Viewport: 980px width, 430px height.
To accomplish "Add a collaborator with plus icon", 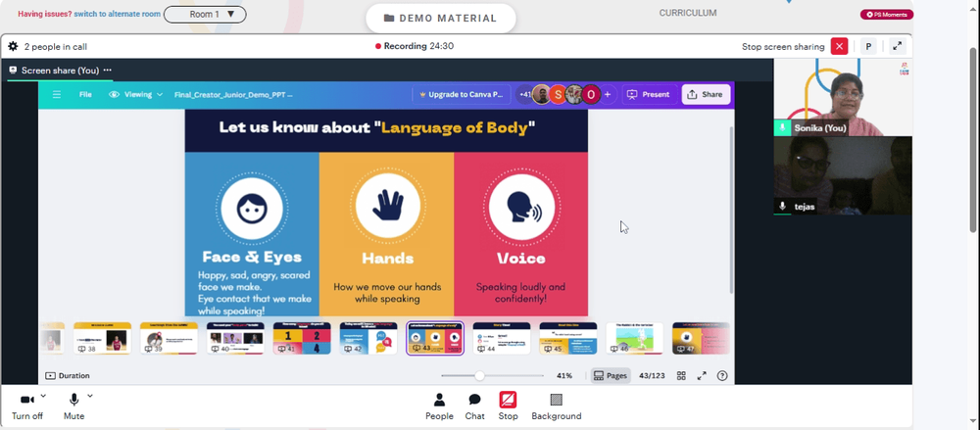I will click(x=607, y=94).
